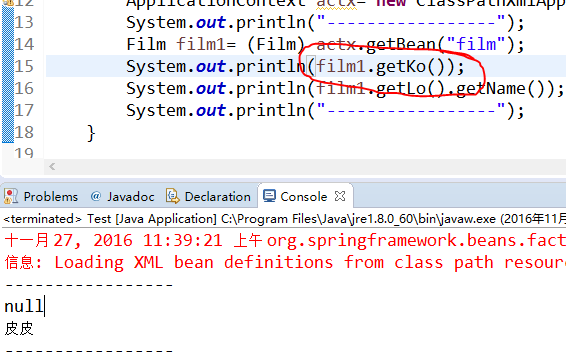
Task: Click line number 15 in the gutter
Action: [x=24, y=66]
